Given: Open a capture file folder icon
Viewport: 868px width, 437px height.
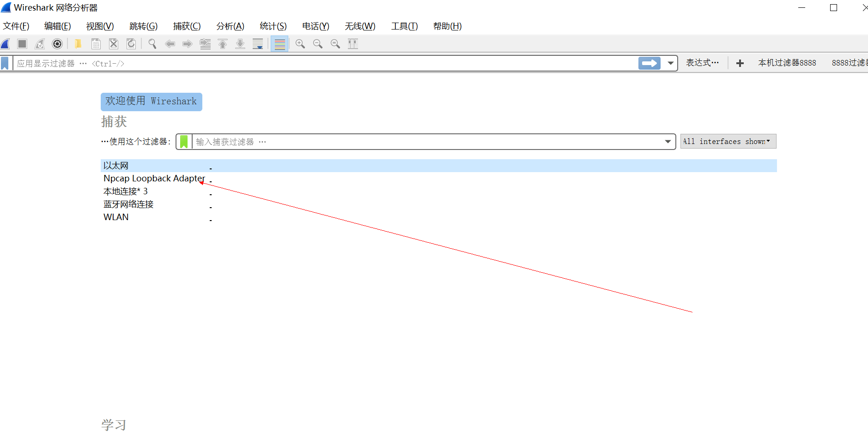Looking at the screenshot, I should (x=78, y=44).
